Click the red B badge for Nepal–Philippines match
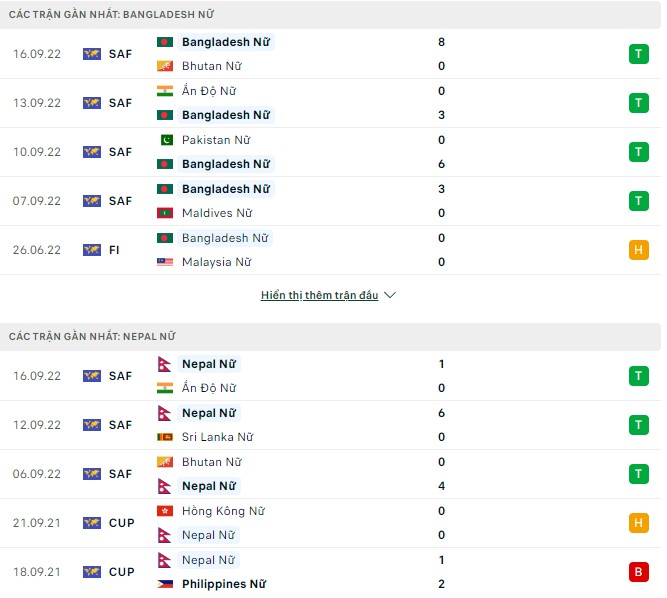 (637, 572)
